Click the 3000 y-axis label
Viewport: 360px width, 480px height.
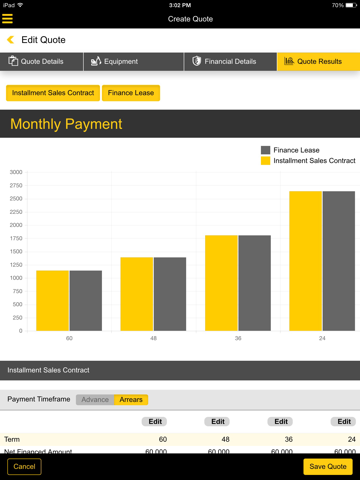pos(16,172)
